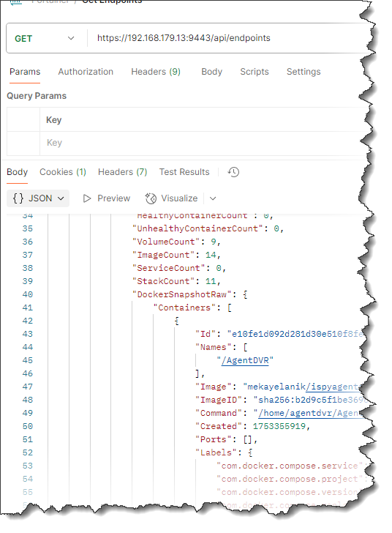392x533 pixels.
Task: Switch to the Authorization tab
Action: point(86,72)
